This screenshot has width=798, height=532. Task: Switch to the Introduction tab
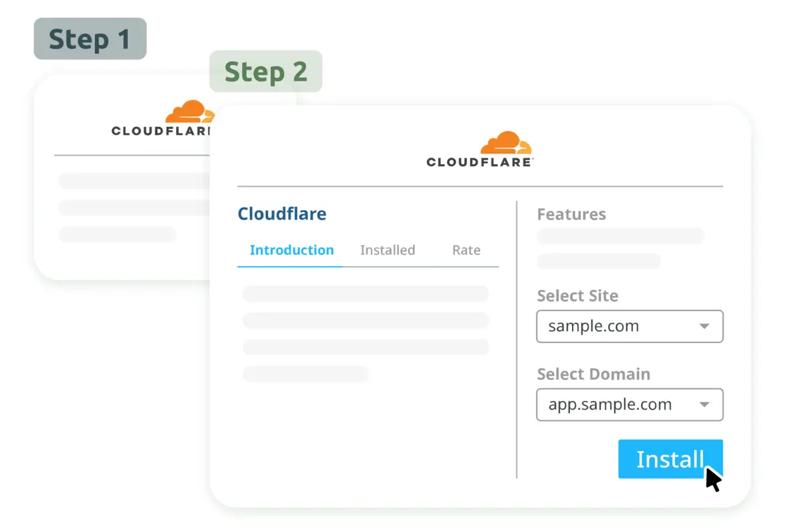(x=291, y=250)
